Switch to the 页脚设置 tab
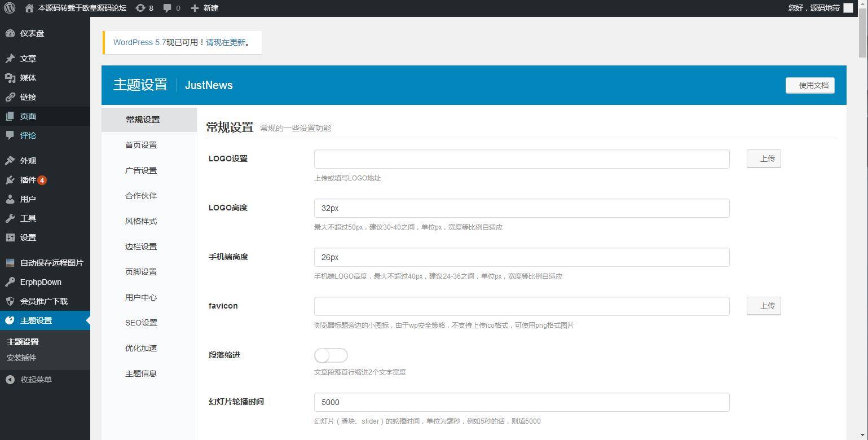Image resolution: width=868 pixels, height=440 pixels. (140, 271)
